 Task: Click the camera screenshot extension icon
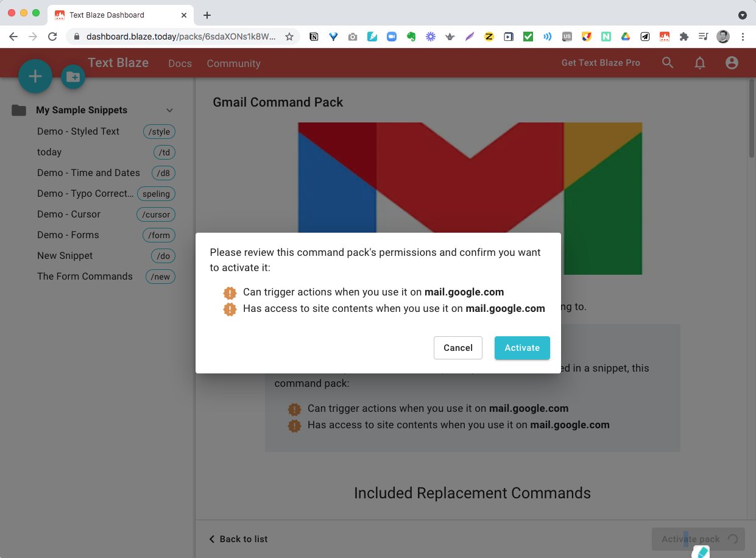(x=353, y=37)
